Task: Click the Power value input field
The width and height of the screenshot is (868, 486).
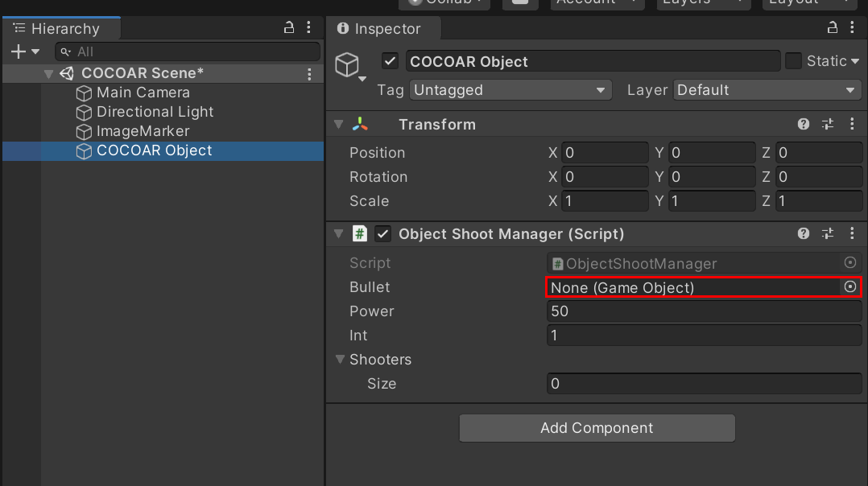Action: 704,311
